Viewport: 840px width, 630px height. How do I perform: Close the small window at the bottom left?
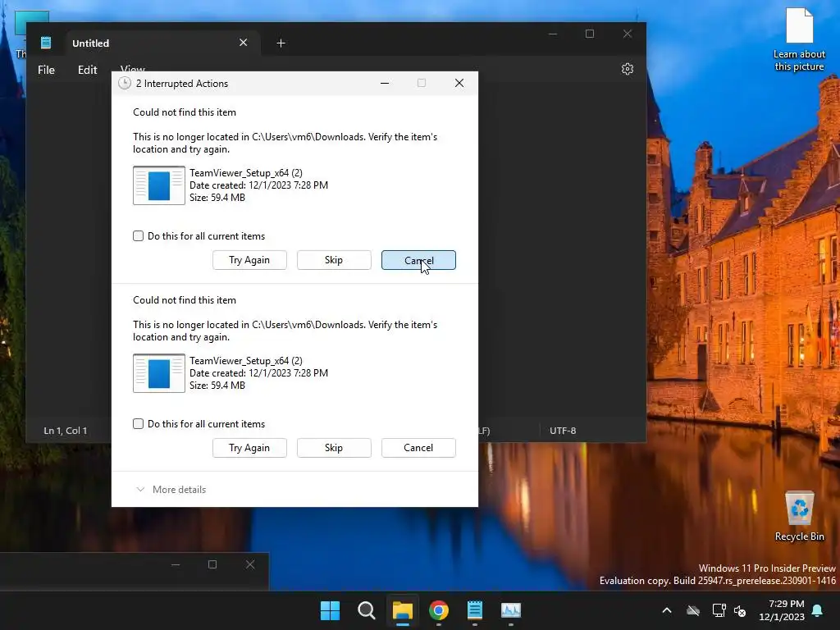(250, 564)
